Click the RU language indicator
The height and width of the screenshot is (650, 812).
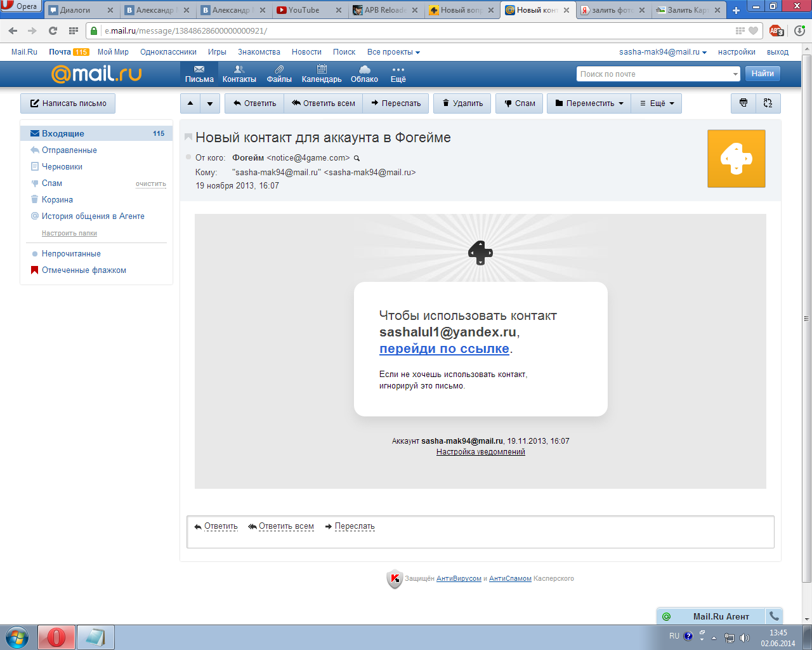click(x=674, y=636)
